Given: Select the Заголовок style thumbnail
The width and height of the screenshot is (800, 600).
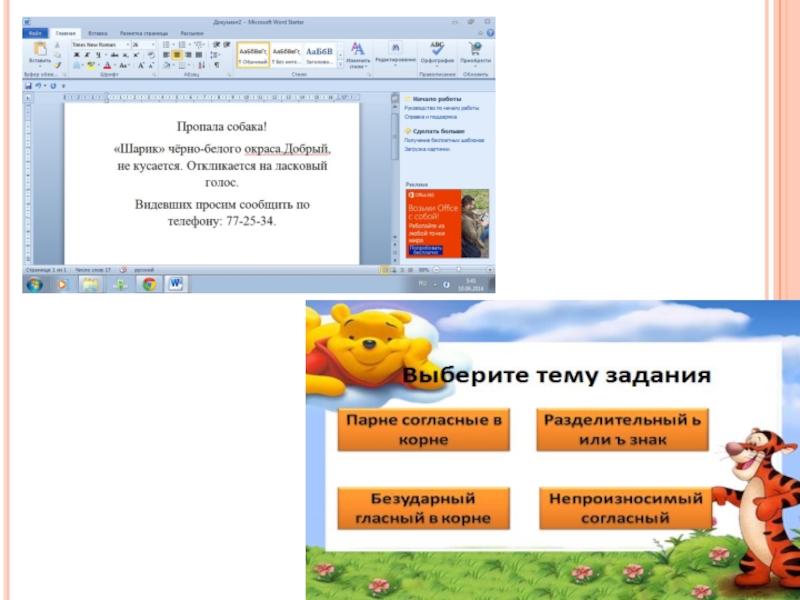Looking at the screenshot, I should coord(319,55).
